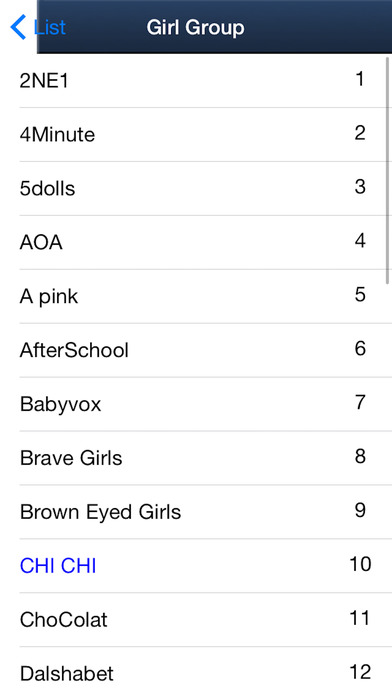Open the Brave Girls entry
The image size is (392, 696).
click(196, 458)
